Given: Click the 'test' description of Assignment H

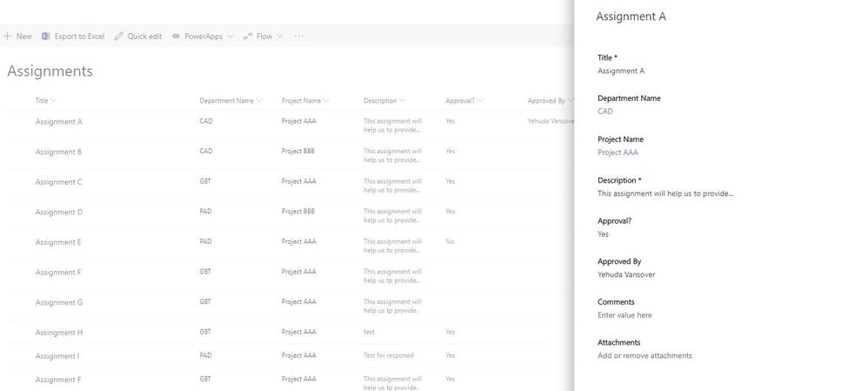Looking at the screenshot, I should pos(369,332).
